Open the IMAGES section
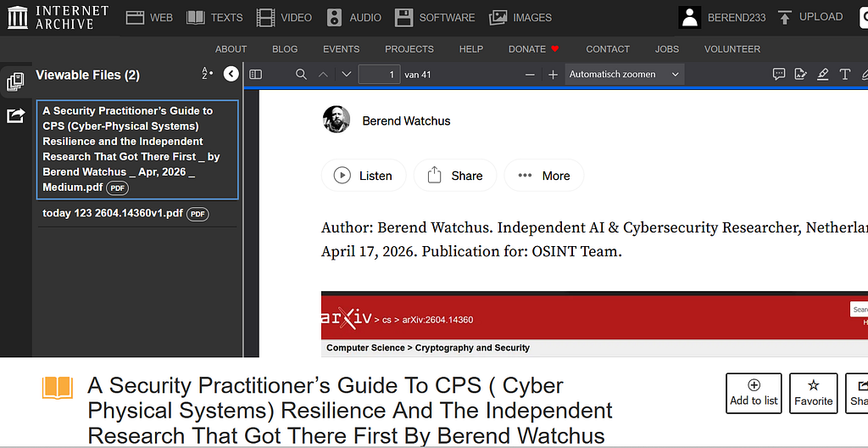Viewport: 868px width, 448px height. coord(520,18)
